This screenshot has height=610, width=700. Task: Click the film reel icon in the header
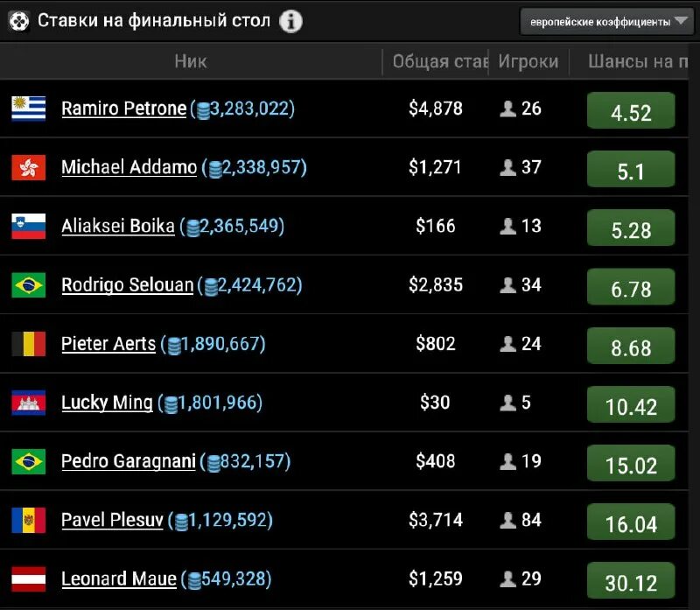coord(19,21)
